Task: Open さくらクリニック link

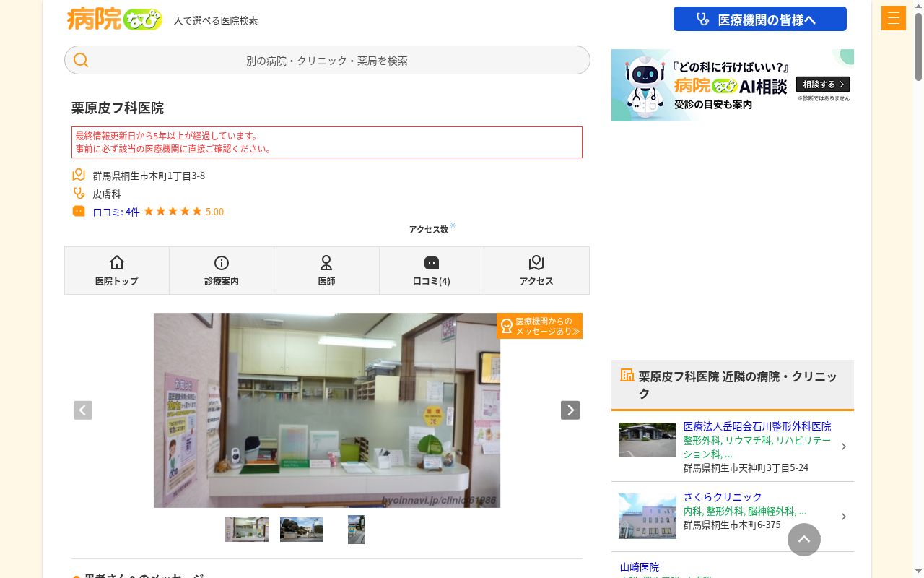Action: (x=723, y=497)
